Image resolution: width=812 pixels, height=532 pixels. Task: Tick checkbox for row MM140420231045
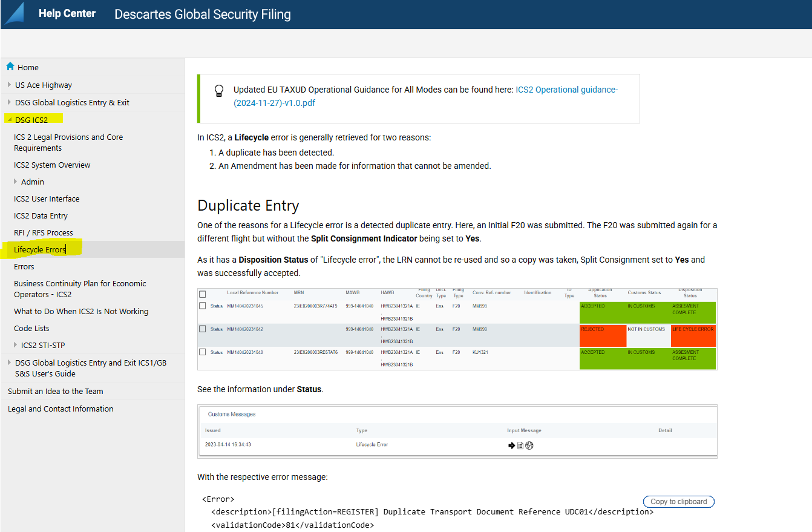pyautogui.click(x=203, y=306)
